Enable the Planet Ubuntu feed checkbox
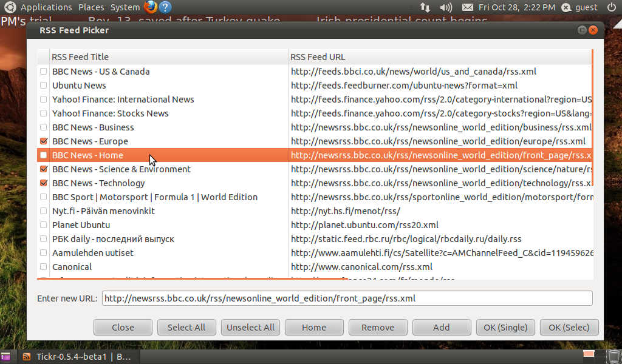The height and width of the screenshot is (364, 622). tap(43, 225)
